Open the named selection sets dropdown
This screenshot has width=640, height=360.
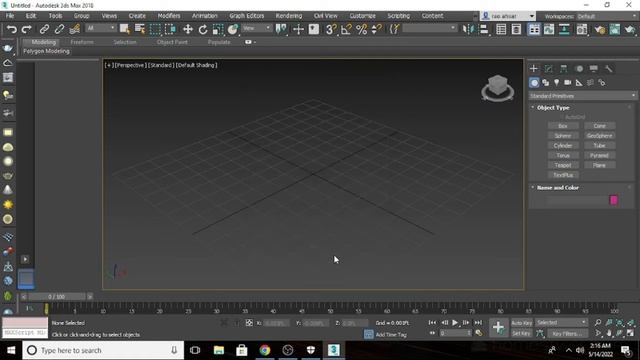(x=429, y=28)
